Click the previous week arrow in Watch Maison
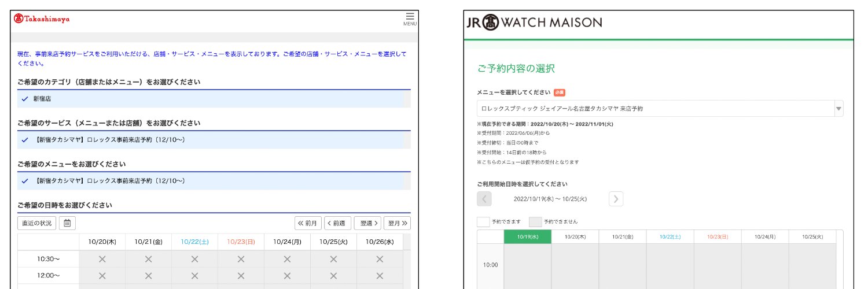The width and height of the screenshot is (868, 289). tap(484, 199)
